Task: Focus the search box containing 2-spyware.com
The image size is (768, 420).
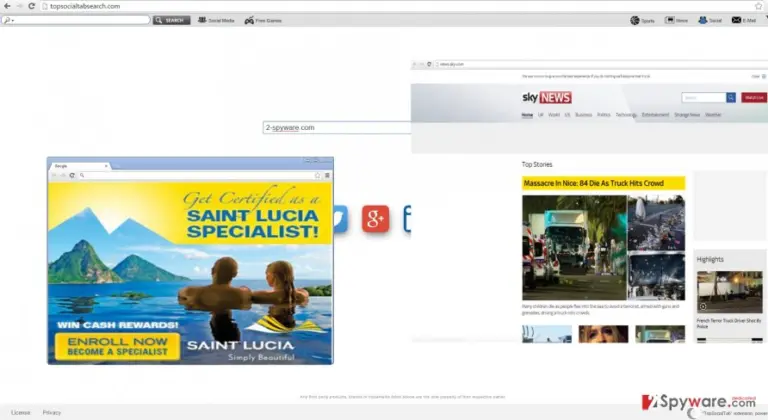Action: 336,127
